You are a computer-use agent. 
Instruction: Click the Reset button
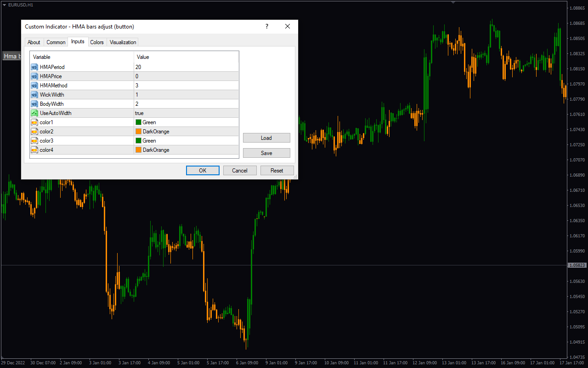277,171
